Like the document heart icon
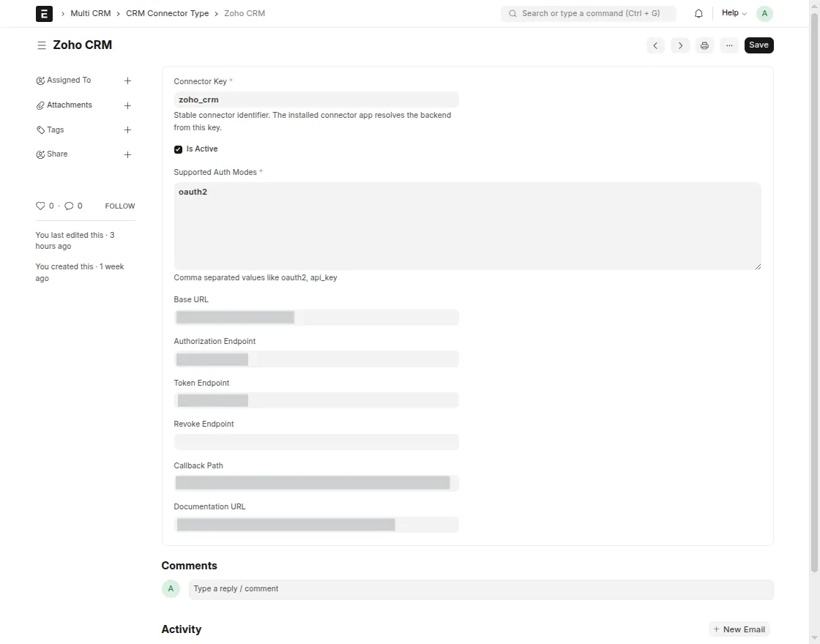This screenshot has height=644, width=820. point(40,206)
